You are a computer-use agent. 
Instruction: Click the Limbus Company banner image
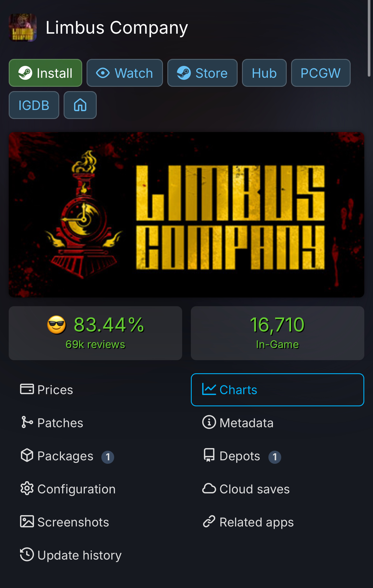click(x=186, y=215)
